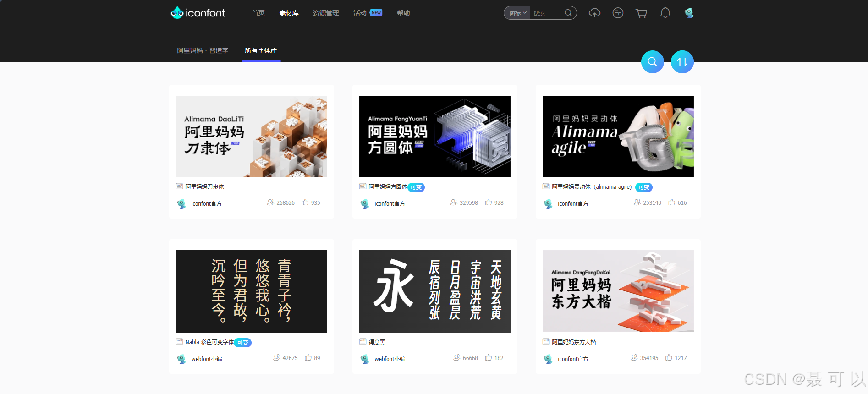Viewport: 868px width, 394px height.
Task: Click font type icon before 得意黑
Action: tap(363, 341)
